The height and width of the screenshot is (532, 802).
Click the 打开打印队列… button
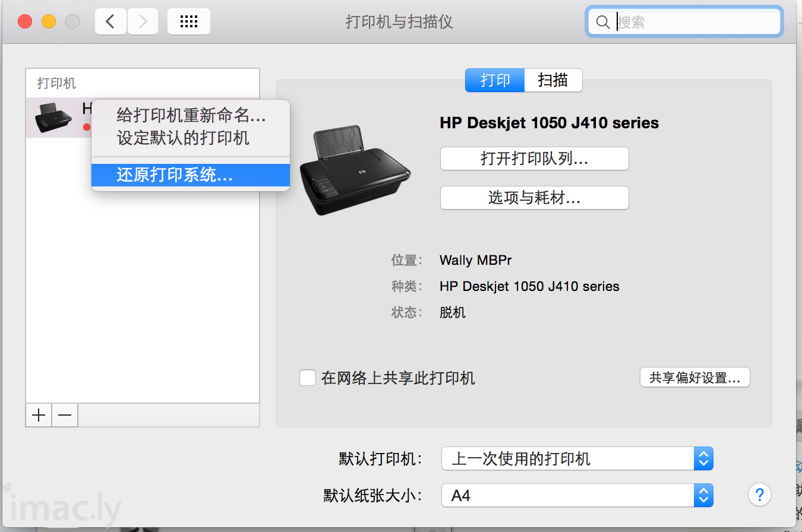(x=534, y=159)
